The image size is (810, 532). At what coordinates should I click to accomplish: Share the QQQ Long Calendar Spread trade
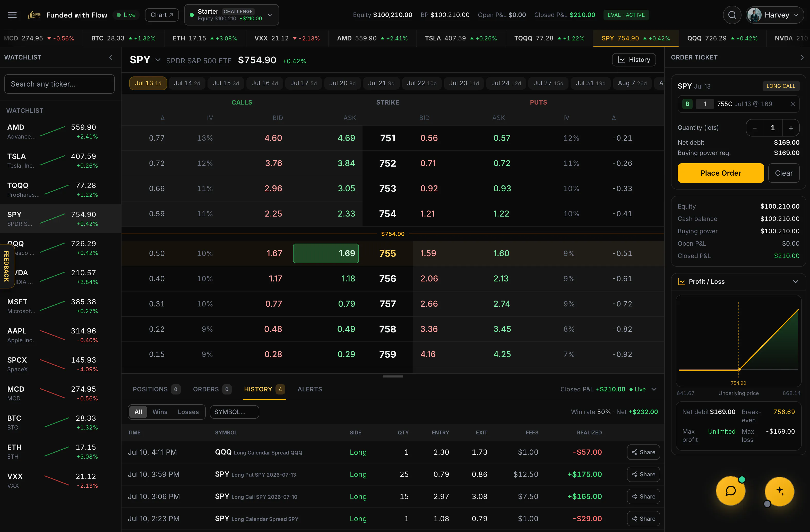coord(643,452)
